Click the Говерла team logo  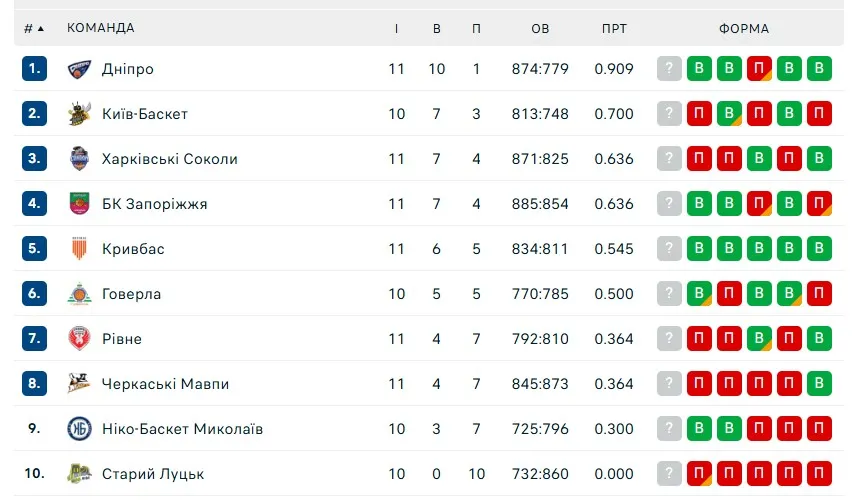(x=79, y=294)
